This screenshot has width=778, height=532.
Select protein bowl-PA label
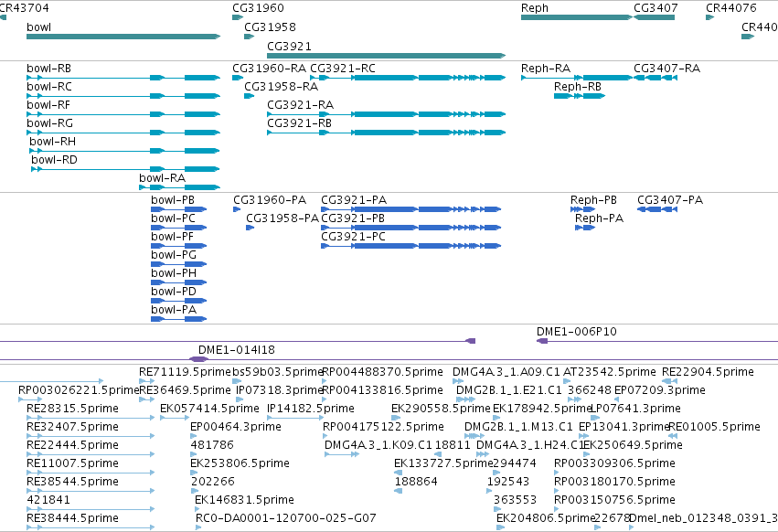pos(174,310)
